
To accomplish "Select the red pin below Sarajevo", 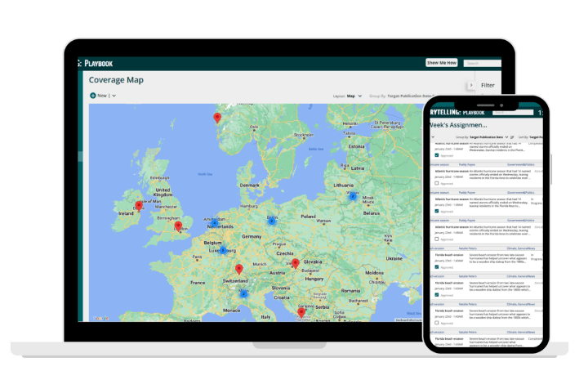I will tap(301, 312).
